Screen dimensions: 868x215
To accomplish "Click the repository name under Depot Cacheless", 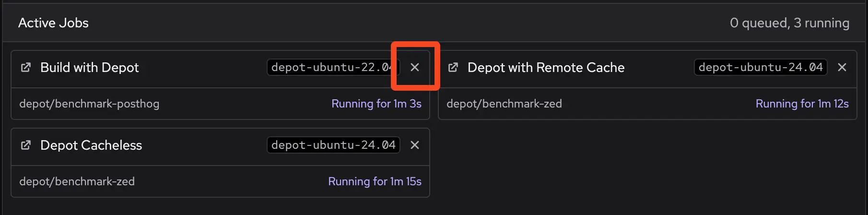I will point(77,182).
